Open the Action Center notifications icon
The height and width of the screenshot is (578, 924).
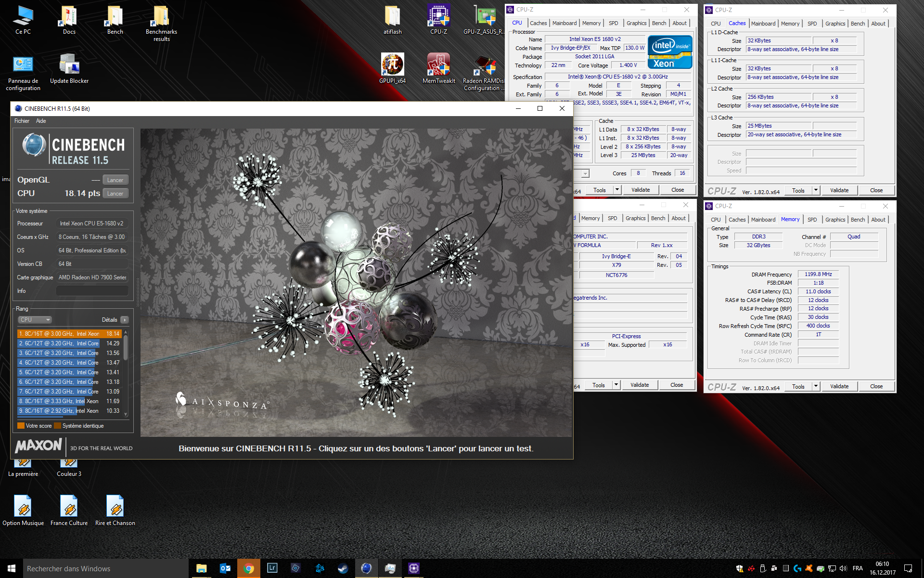[908, 568]
